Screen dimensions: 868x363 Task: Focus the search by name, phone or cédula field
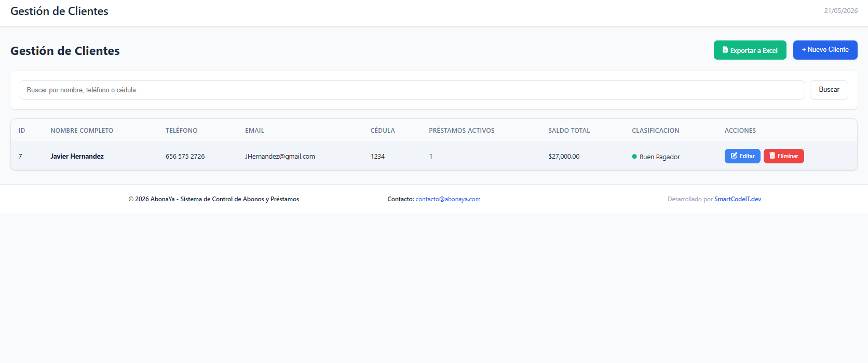pyautogui.click(x=412, y=90)
